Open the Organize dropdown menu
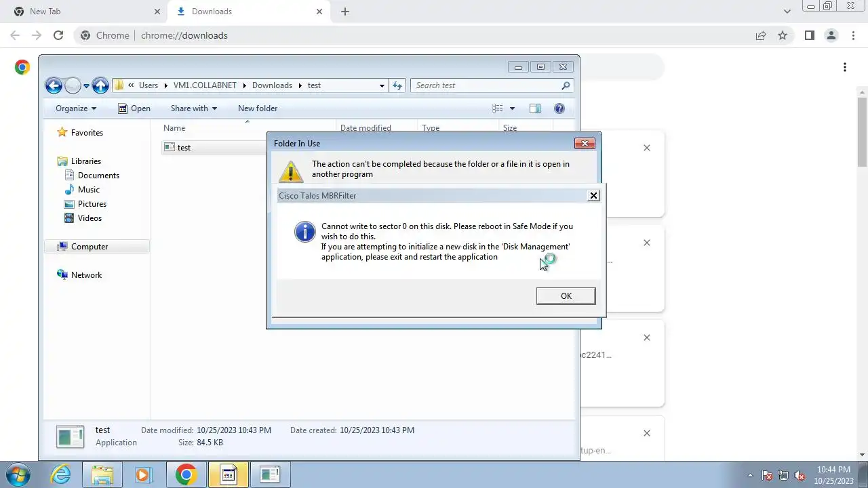Viewport: 868px width, 488px height. 76,108
